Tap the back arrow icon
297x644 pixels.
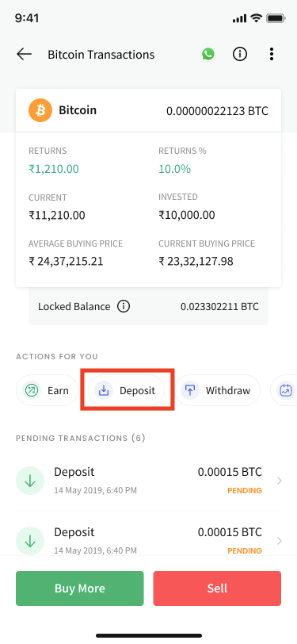(x=25, y=54)
